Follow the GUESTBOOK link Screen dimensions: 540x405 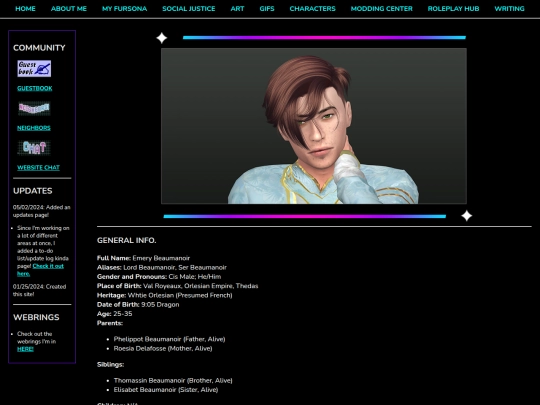[35, 89]
